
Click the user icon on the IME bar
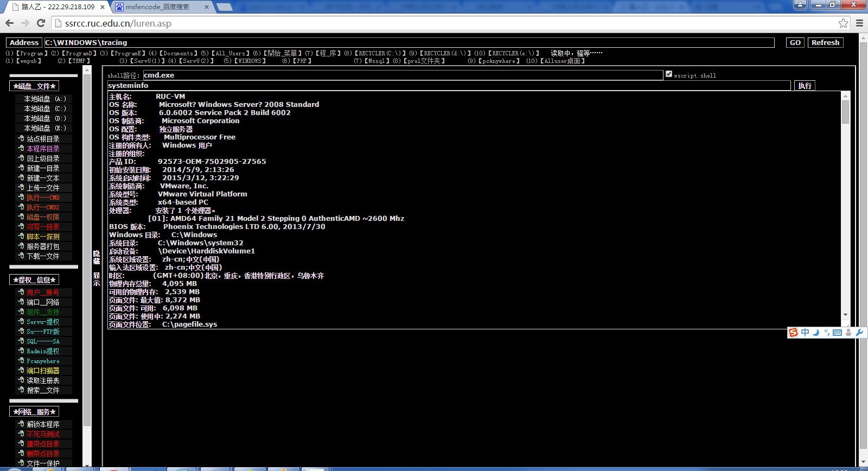[x=848, y=333]
